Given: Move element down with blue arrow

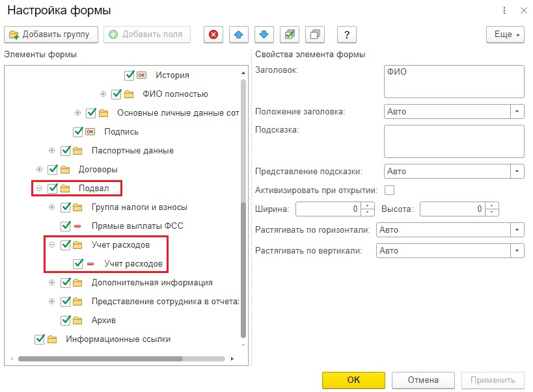Looking at the screenshot, I should [264, 34].
